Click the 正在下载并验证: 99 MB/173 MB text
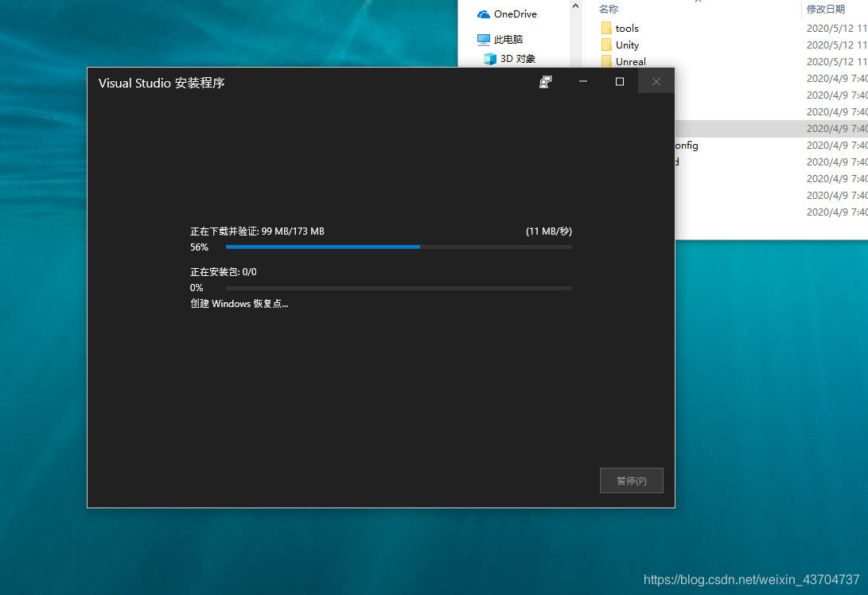The width and height of the screenshot is (868, 595). click(x=258, y=231)
